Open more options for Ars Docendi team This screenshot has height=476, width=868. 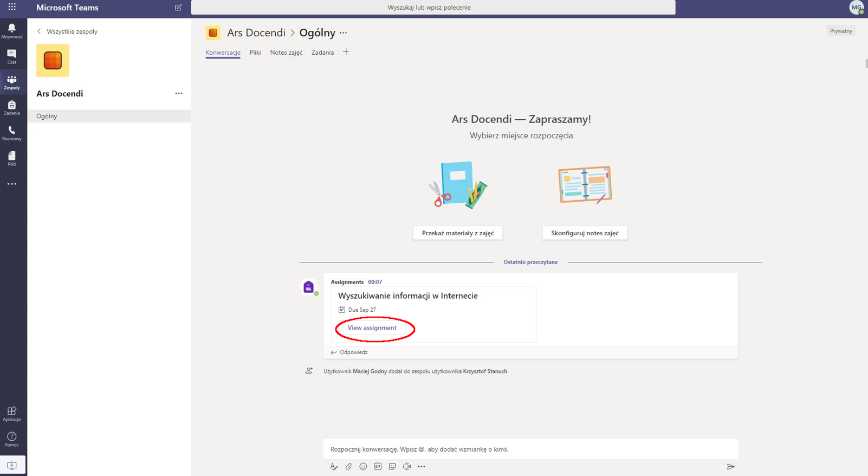point(179,93)
